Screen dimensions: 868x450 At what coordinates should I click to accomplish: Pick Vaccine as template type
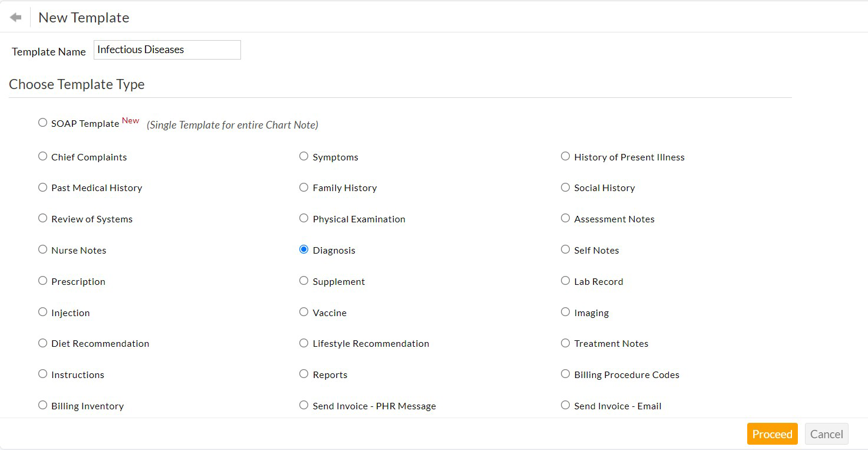coord(303,311)
